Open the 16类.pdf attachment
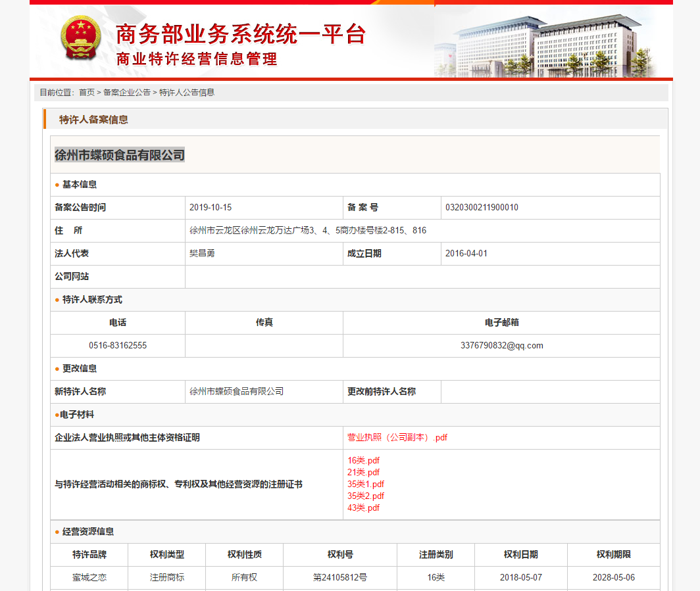The width and height of the screenshot is (700, 591). pos(363,460)
